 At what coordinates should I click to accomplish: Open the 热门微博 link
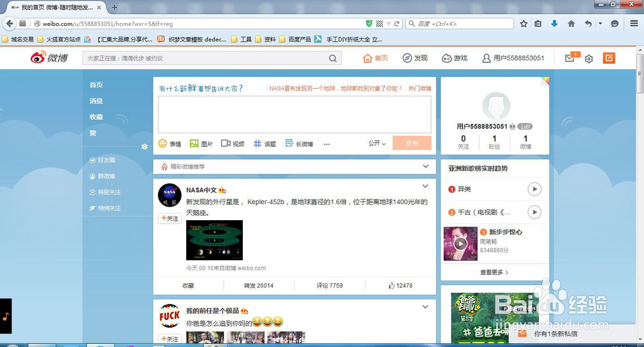pyautogui.click(x=420, y=88)
